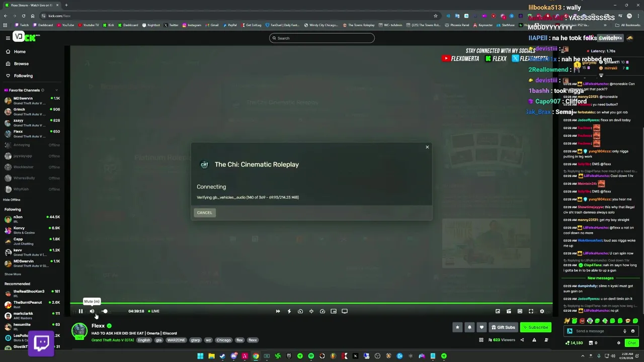Viewport: 644px width, 362px height.
Task: Click the lightning bolt icon in player
Action: (x=289, y=311)
